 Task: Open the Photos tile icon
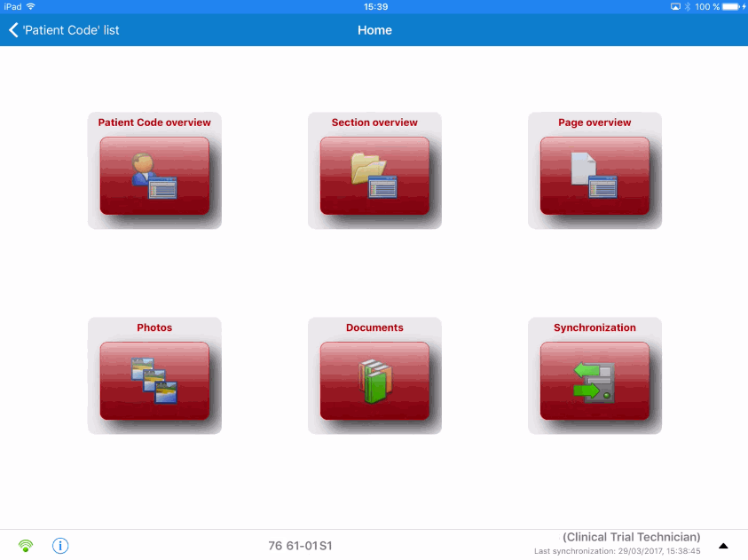coord(154,381)
